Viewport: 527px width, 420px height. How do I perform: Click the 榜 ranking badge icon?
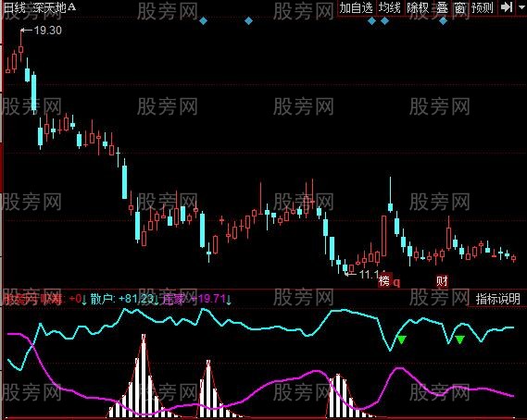[x=384, y=281]
